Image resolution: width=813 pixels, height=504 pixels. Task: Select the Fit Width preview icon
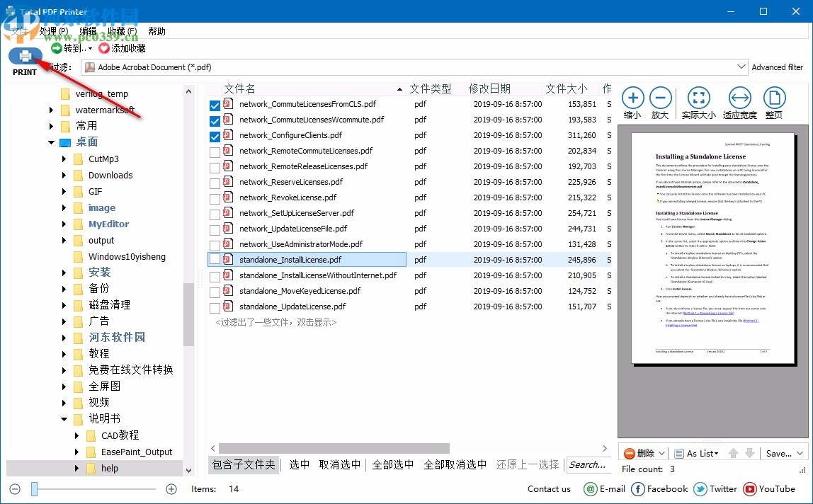(739, 98)
